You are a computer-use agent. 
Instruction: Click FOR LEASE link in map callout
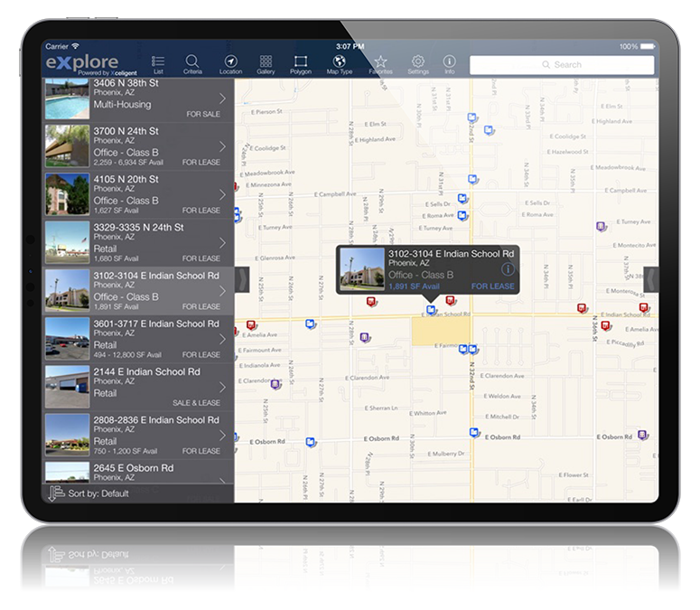coord(492,286)
